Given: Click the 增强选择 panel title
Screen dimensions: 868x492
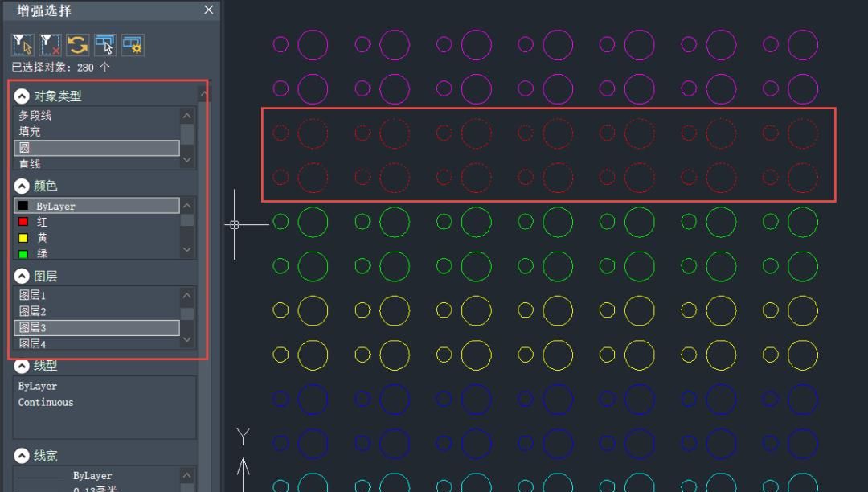Looking at the screenshot, I should tap(43, 10).
